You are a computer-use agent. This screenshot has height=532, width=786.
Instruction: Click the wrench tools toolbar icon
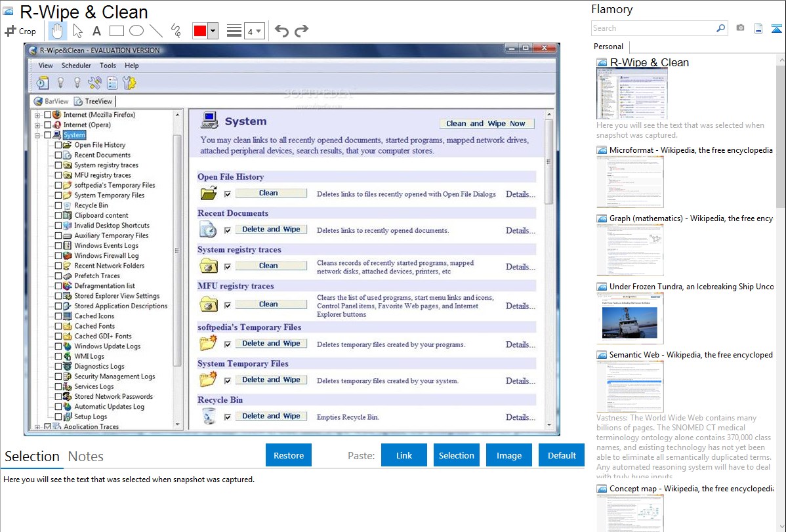pyautogui.click(x=94, y=83)
